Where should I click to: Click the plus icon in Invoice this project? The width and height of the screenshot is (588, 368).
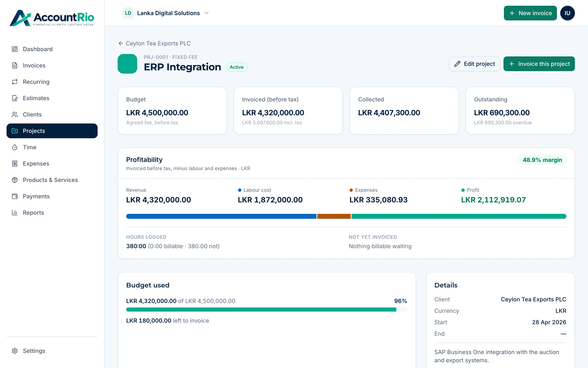point(511,64)
